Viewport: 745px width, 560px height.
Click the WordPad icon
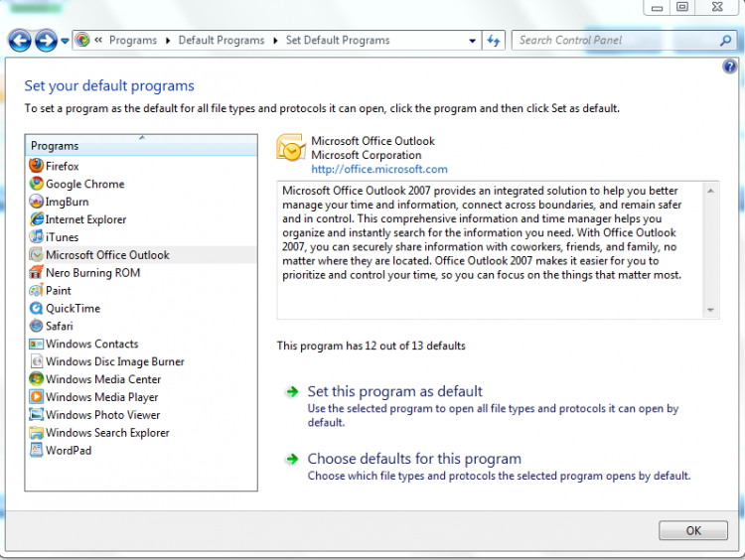click(x=36, y=450)
